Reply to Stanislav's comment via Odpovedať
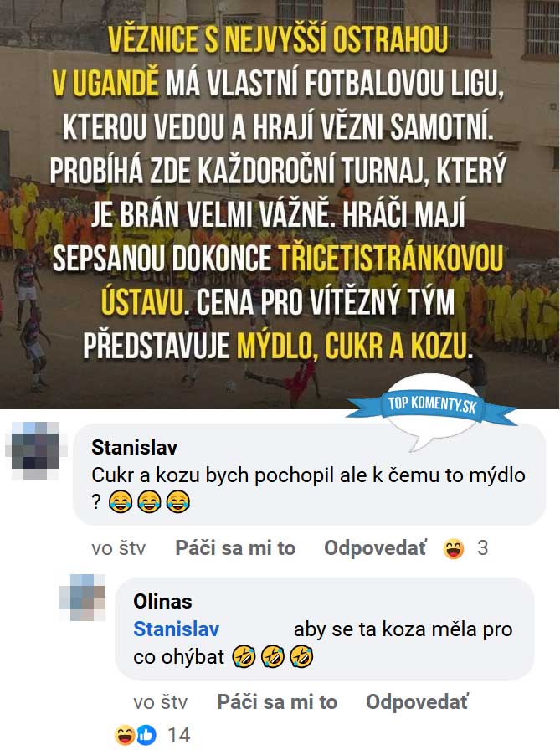Viewport: 560px width, 755px height. 375,548
